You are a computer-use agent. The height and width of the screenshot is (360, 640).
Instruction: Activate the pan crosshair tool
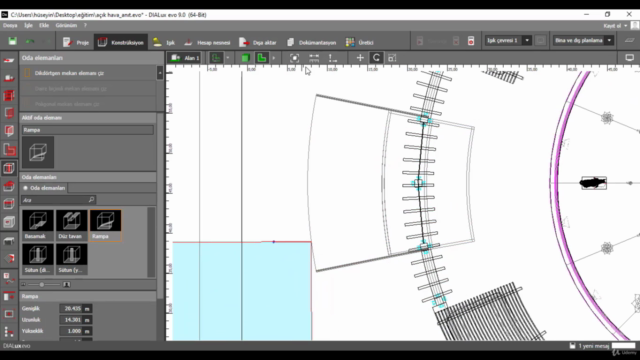pos(360,58)
